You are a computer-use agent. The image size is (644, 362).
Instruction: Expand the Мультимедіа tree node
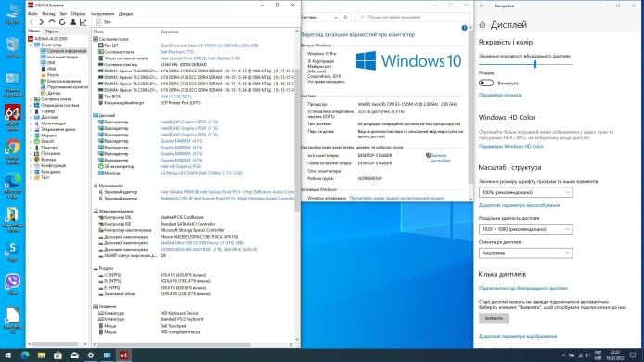31,123
